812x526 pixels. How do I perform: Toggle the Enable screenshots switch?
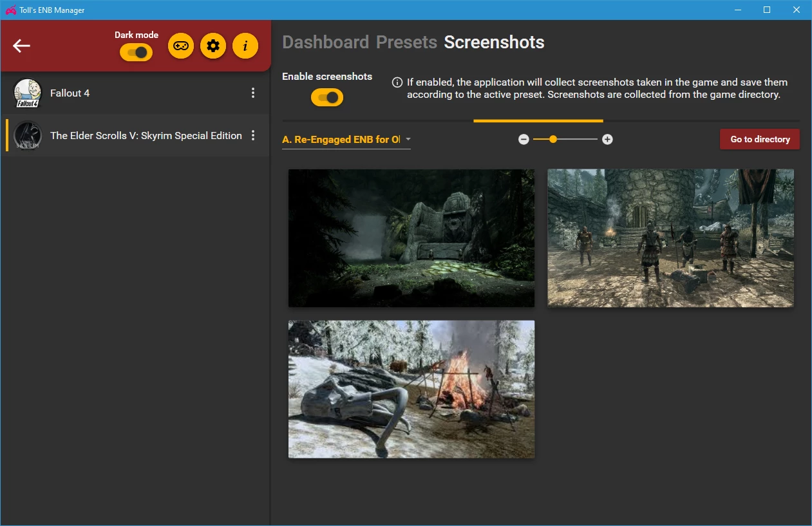327,97
